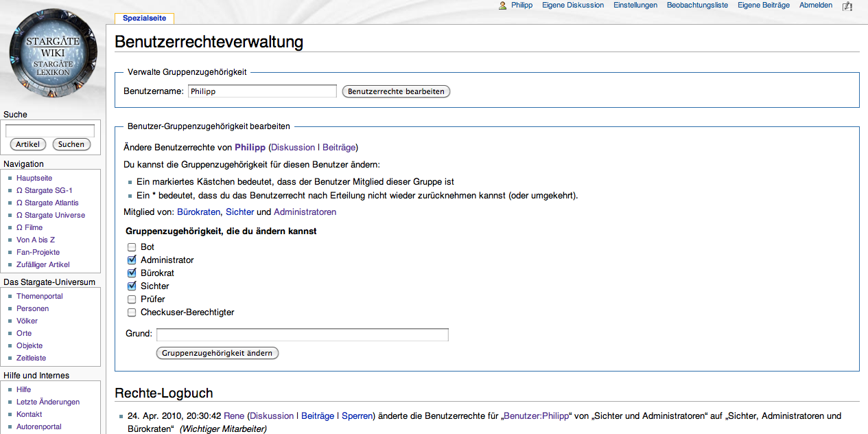
Task: Check the Prüfer checkbox
Action: click(132, 299)
